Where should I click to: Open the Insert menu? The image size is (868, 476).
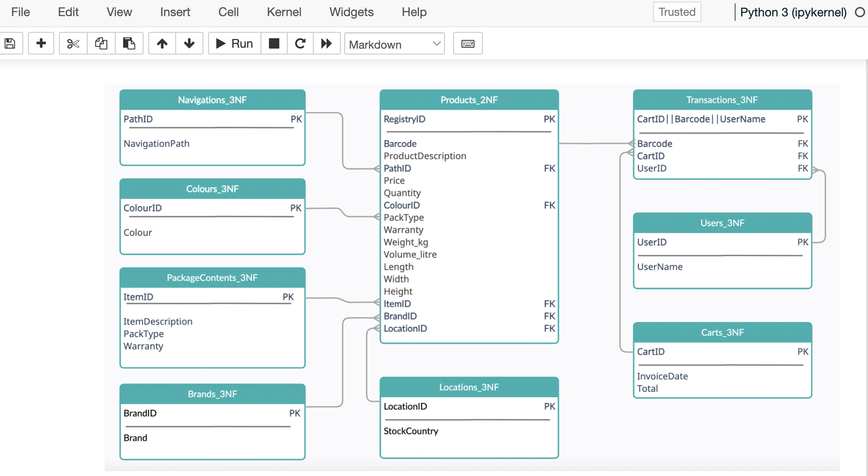tap(175, 12)
